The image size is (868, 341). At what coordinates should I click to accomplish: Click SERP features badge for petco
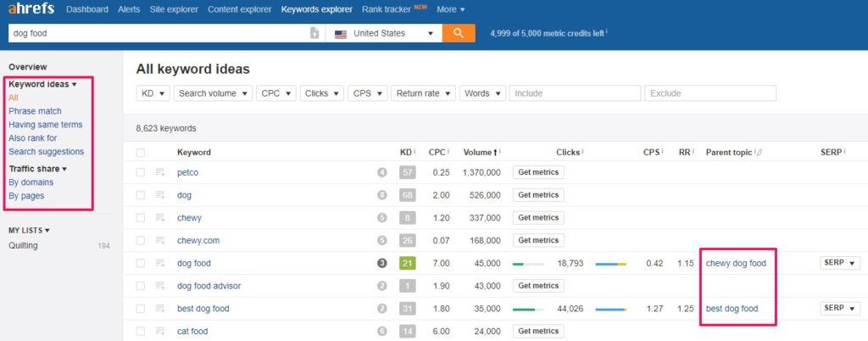click(x=382, y=172)
